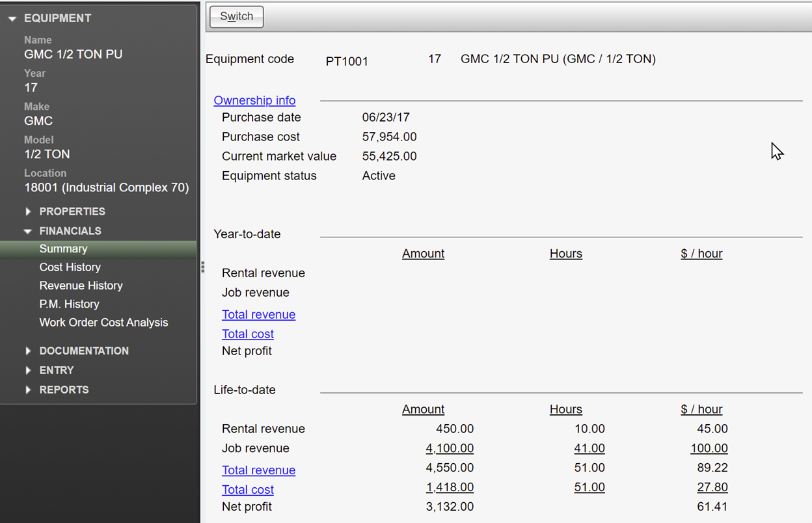
Task: Click the Year-to-date Hours column header
Action: point(566,254)
